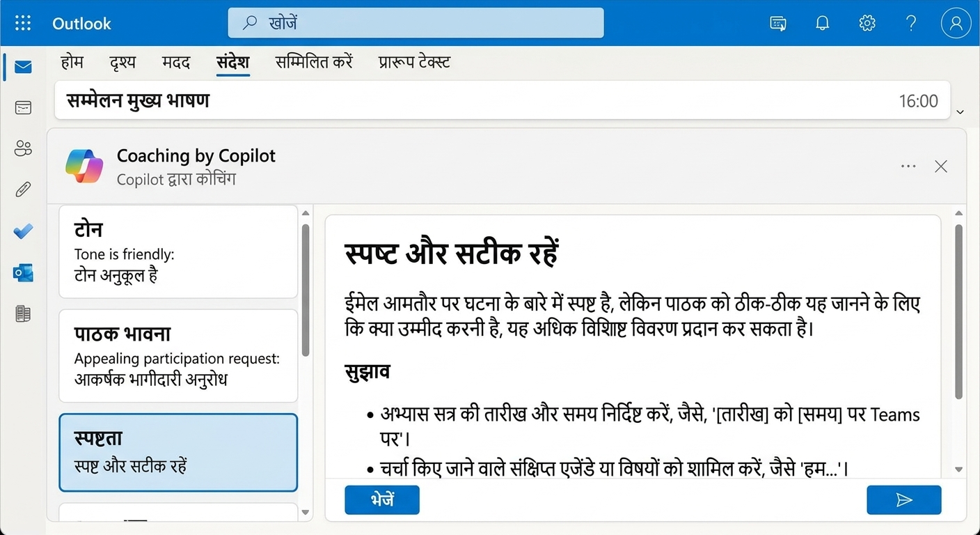Viewport: 980px width, 535px height.
Task: Open the help question mark
Action: click(911, 23)
